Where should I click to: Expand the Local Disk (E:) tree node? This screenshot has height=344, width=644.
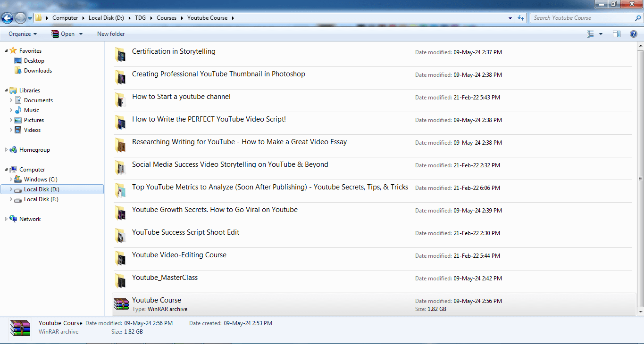(11, 199)
